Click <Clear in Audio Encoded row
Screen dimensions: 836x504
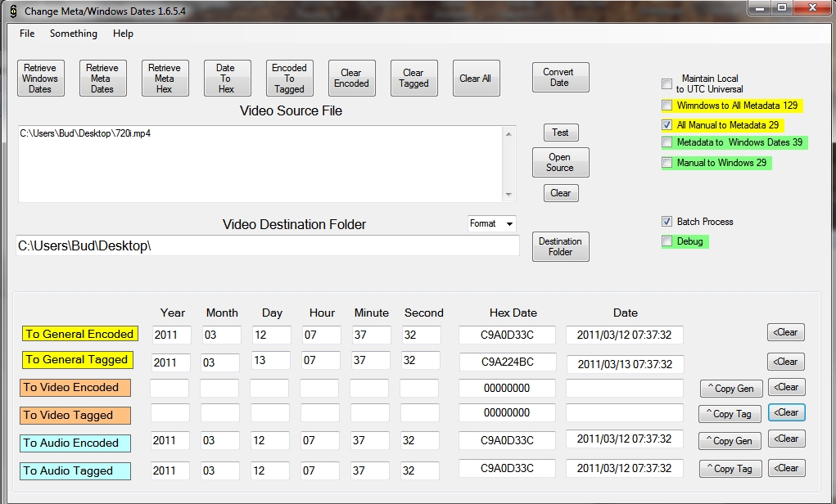786,439
